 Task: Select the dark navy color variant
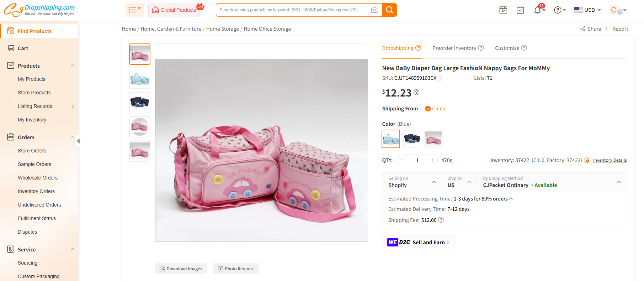[x=412, y=139]
